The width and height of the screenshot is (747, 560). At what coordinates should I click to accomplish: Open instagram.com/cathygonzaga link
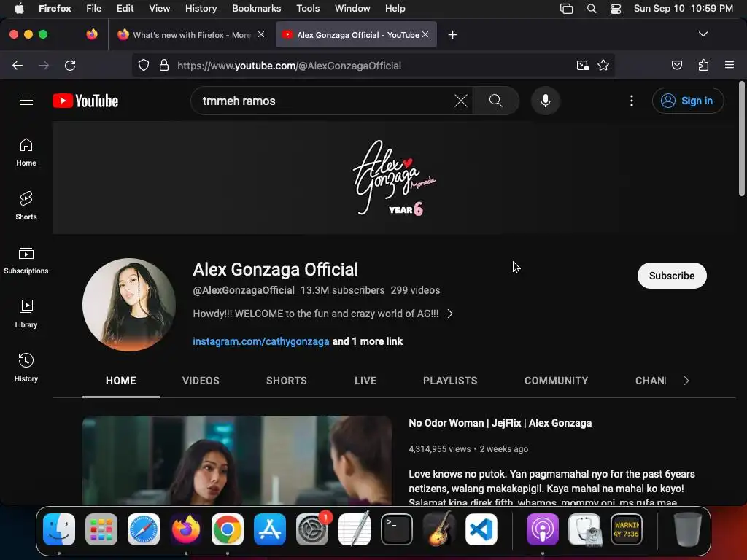(x=260, y=341)
